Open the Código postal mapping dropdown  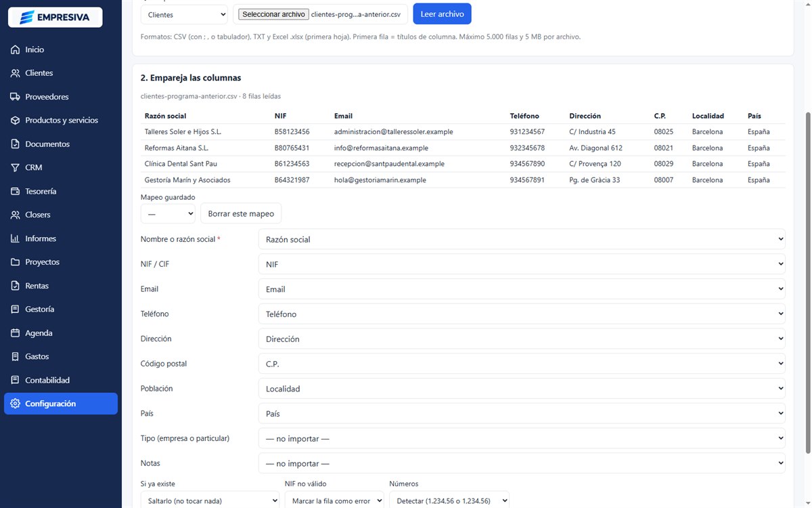point(522,364)
